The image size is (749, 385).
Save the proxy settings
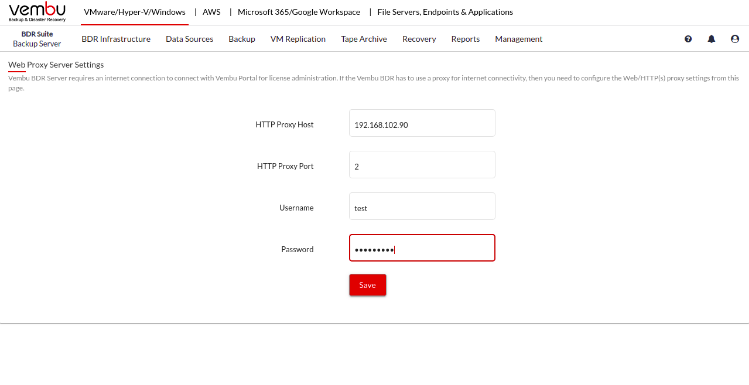click(x=367, y=285)
